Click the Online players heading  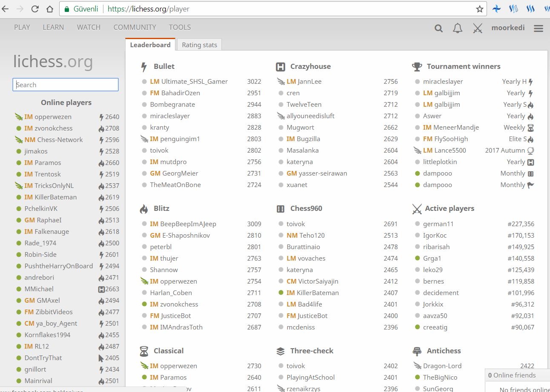(66, 102)
